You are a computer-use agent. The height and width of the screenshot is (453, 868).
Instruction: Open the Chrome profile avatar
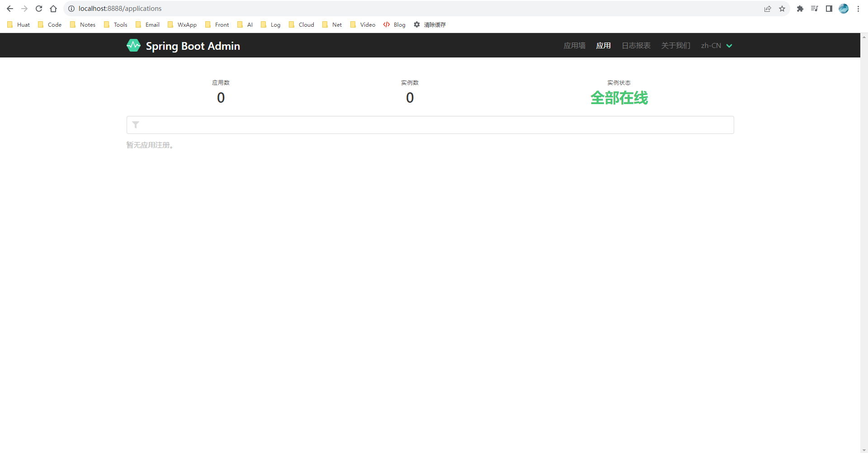click(844, 9)
